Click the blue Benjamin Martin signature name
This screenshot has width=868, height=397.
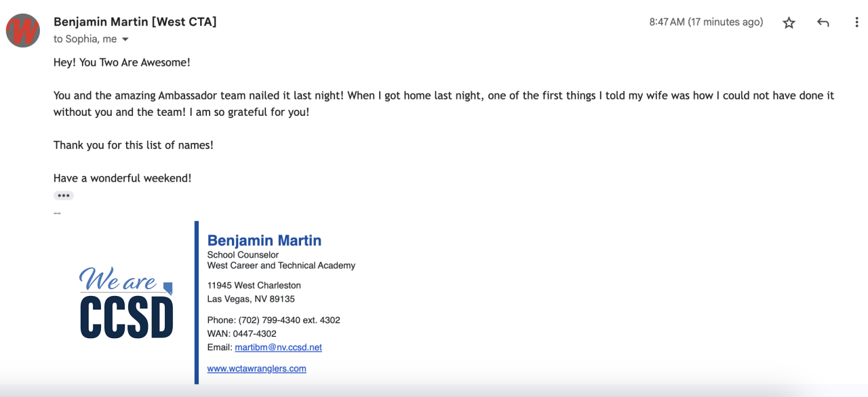[264, 241]
